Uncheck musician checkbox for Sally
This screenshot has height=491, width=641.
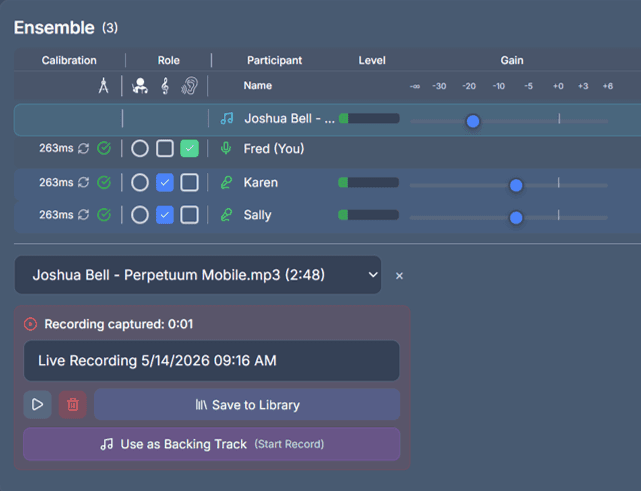[165, 215]
